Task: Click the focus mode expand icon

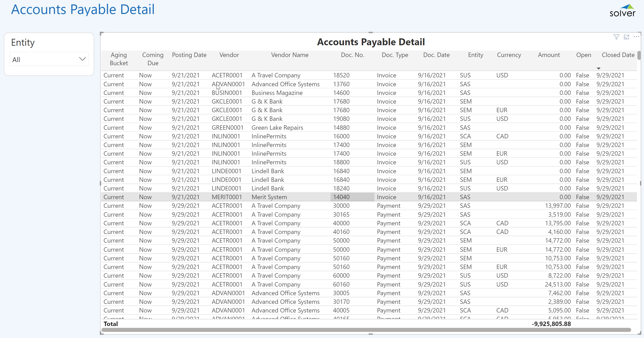Action: [x=626, y=37]
